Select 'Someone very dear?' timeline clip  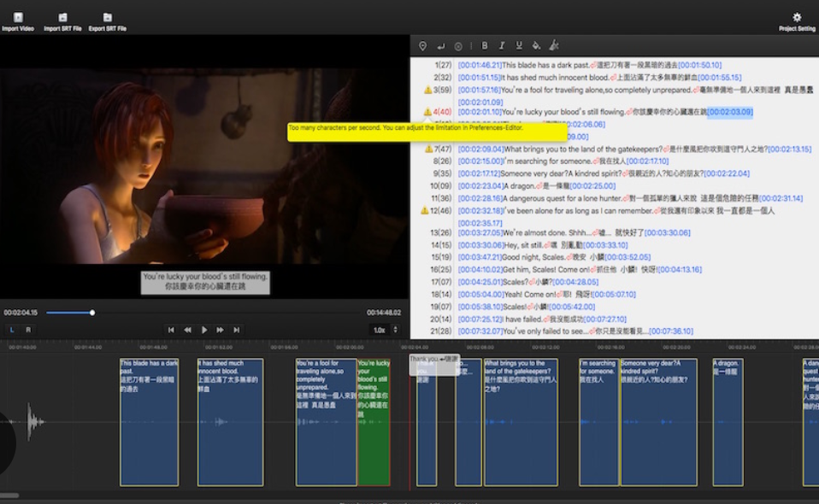(x=658, y=422)
